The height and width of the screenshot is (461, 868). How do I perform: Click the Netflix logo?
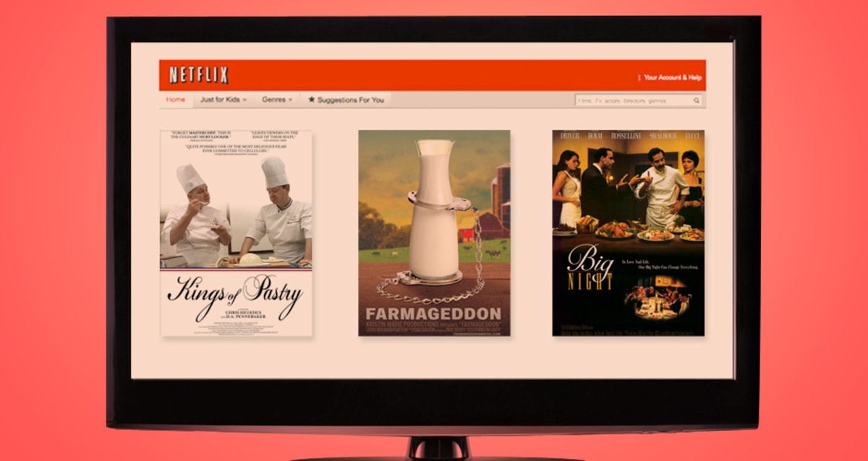point(199,75)
